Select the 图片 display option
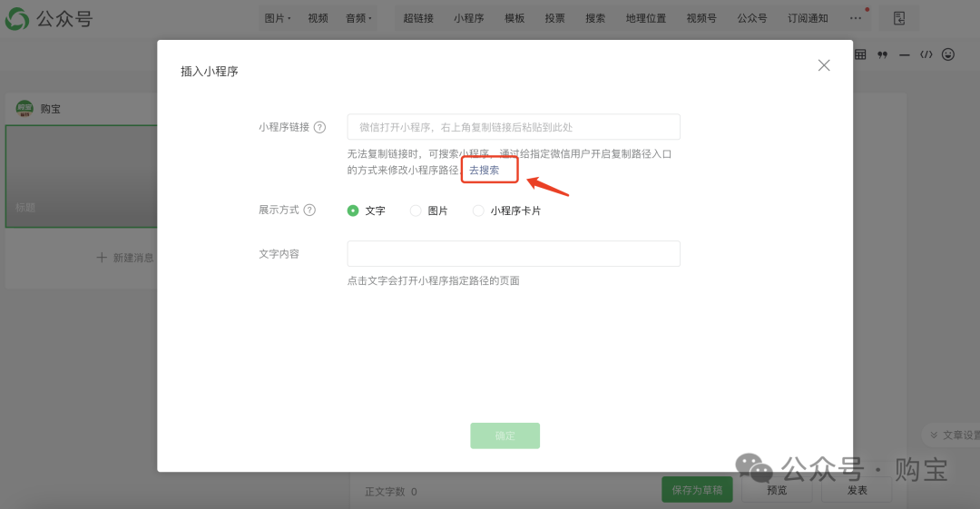Screen dimensions: 980x509 416,210
